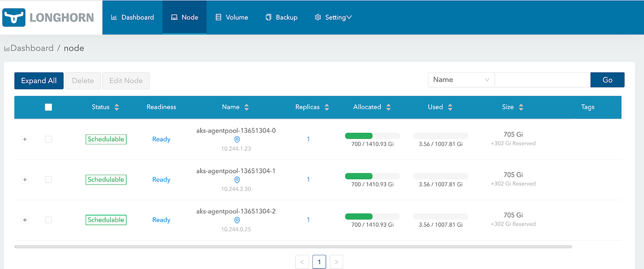Sort by Used column arrows

[450, 107]
